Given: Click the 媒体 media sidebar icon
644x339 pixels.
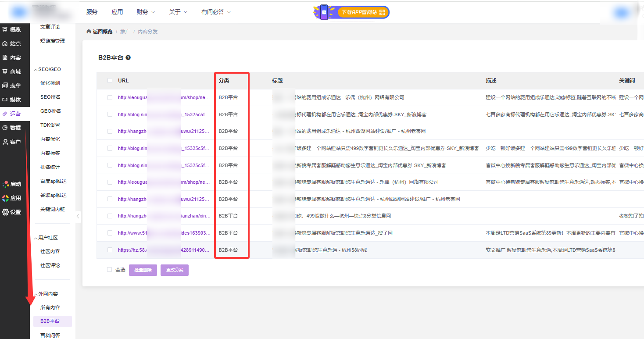Looking at the screenshot, I should 5,100.
